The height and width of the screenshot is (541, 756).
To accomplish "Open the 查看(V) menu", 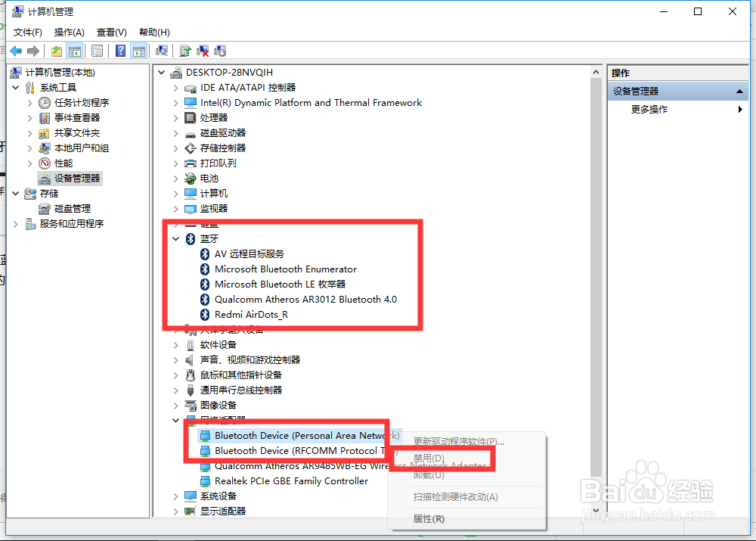I will pyautogui.click(x=111, y=33).
